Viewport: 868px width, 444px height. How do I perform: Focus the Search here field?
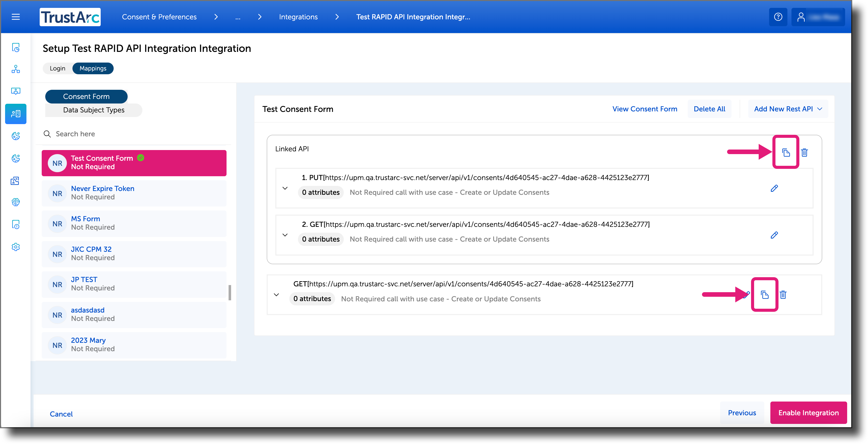click(x=134, y=134)
